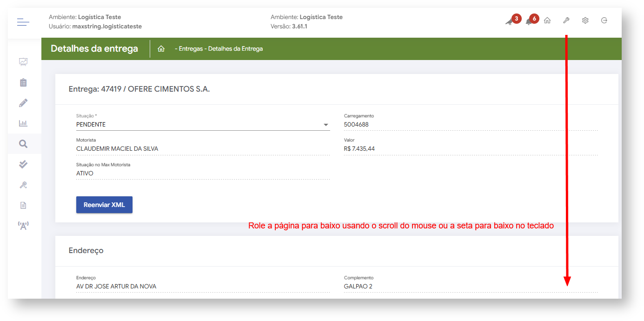The width and height of the screenshot is (644, 321).
Task: Click the Detalhes da entrega page title
Action: [94, 49]
